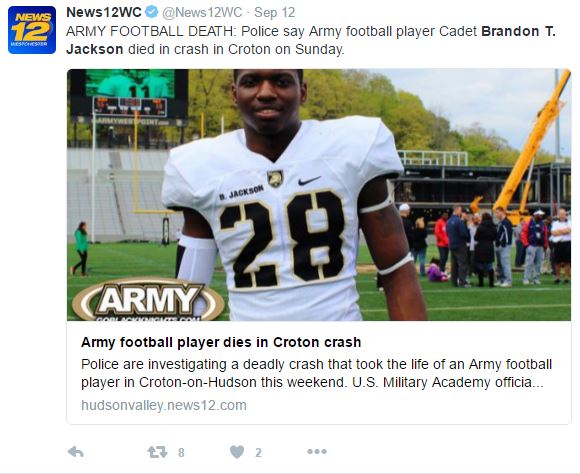Click the bold Jackson surname text

(95, 49)
